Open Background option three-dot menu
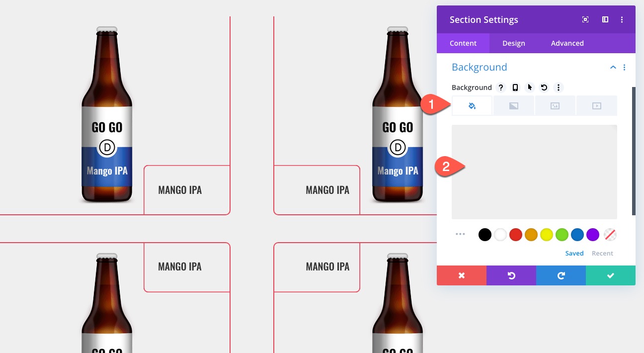Image resolution: width=644 pixels, height=353 pixels. [x=559, y=88]
